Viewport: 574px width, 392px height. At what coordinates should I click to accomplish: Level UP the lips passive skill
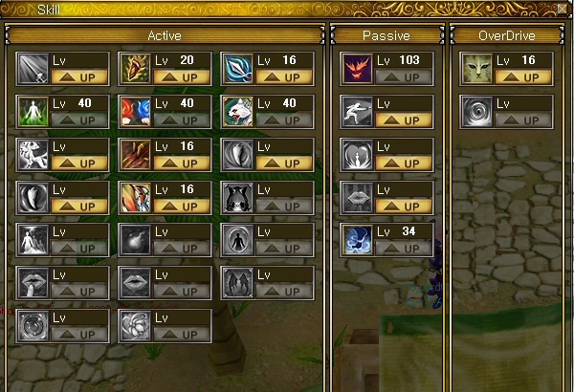[404, 207]
